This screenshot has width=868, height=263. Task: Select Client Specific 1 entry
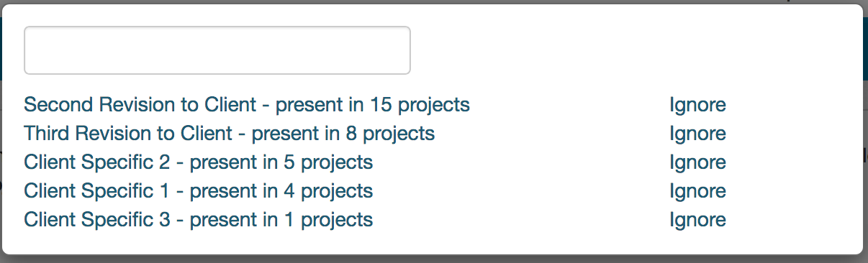coord(199,191)
